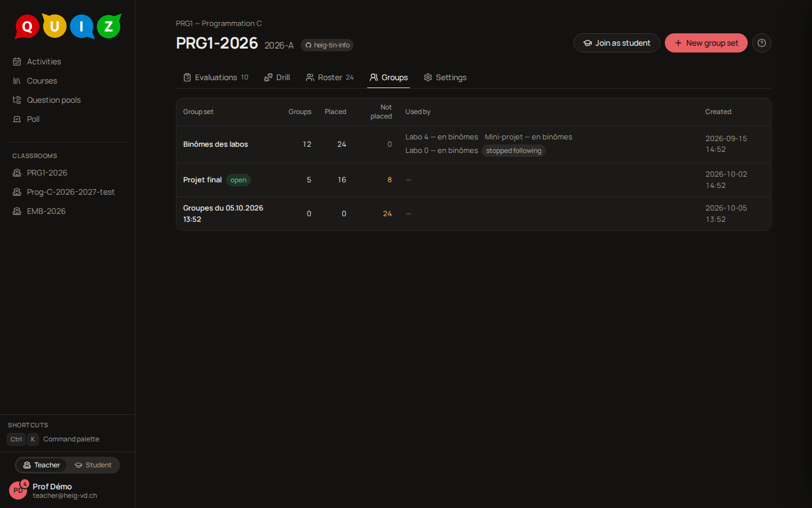Image resolution: width=812 pixels, height=508 pixels.
Task: Open the Evaluations tab
Action: 216,77
